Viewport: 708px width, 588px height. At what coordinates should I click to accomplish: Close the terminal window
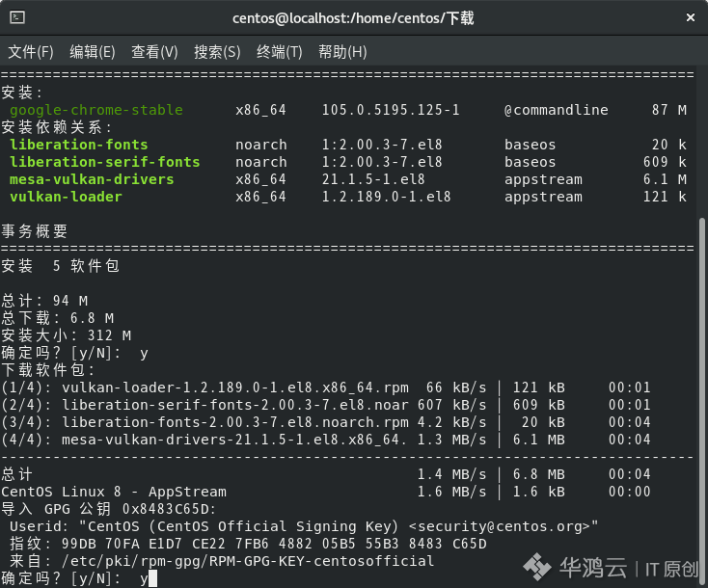click(690, 17)
